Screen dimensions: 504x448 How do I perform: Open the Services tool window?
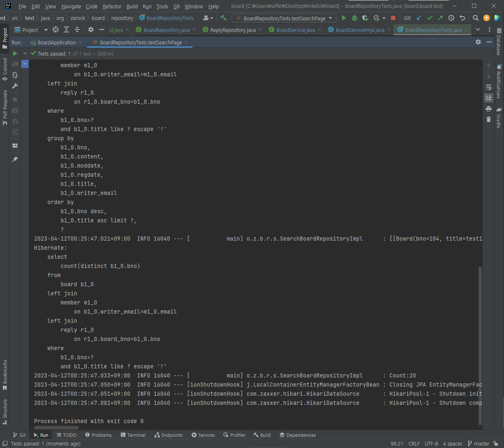click(x=203, y=435)
